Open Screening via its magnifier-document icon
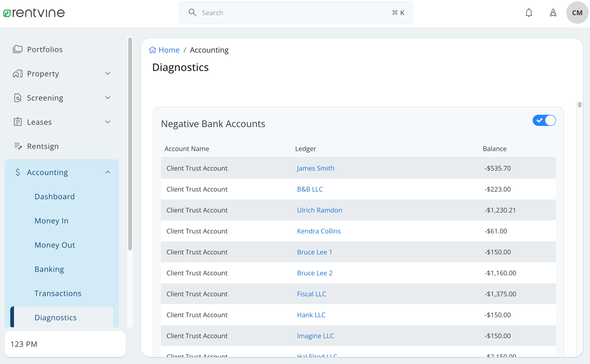The height and width of the screenshot is (364, 590). point(17,97)
